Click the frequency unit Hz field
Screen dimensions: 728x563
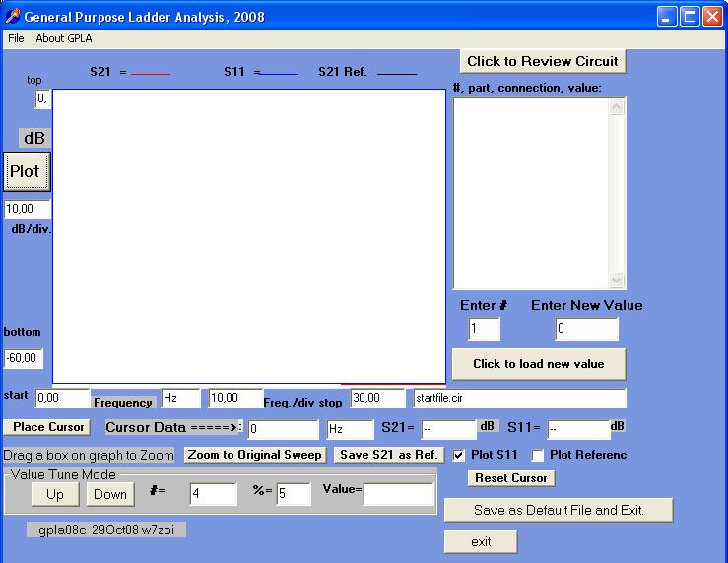click(180, 399)
